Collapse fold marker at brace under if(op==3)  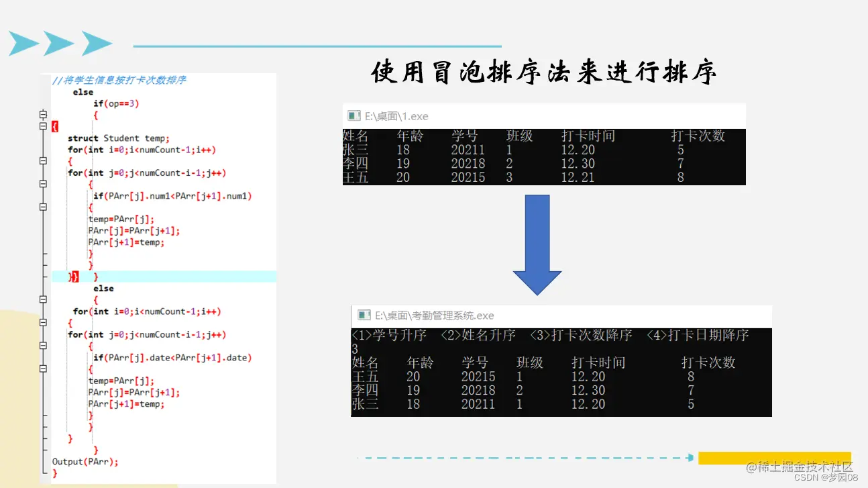click(x=43, y=115)
